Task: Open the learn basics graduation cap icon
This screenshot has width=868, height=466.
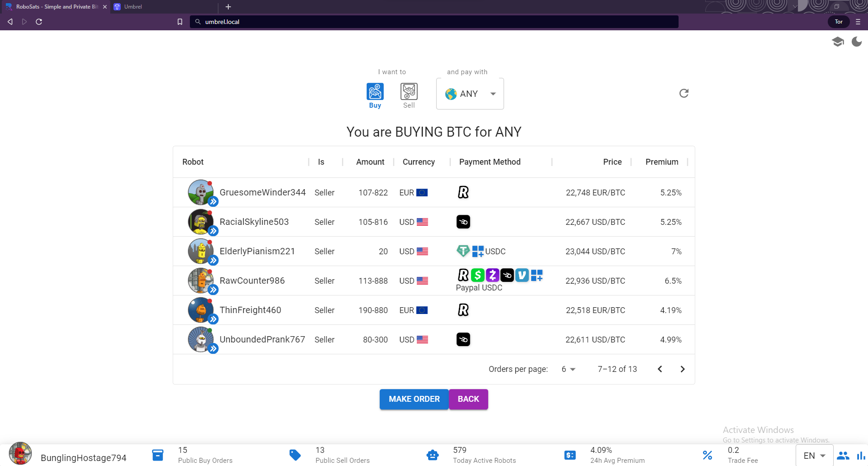Action: click(838, 42)
